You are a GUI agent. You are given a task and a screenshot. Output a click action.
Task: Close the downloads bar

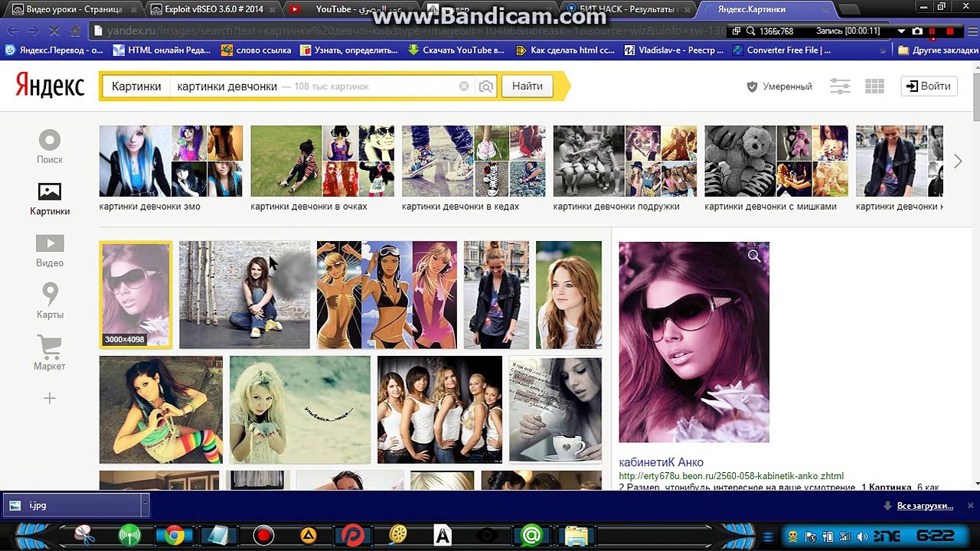[970, 505]
